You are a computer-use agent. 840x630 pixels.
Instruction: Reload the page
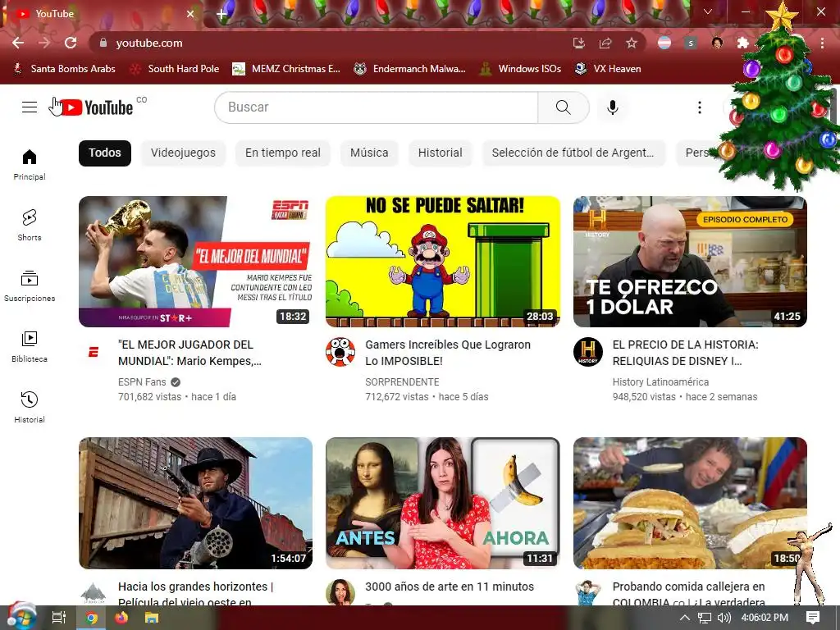tap(71, 43)
